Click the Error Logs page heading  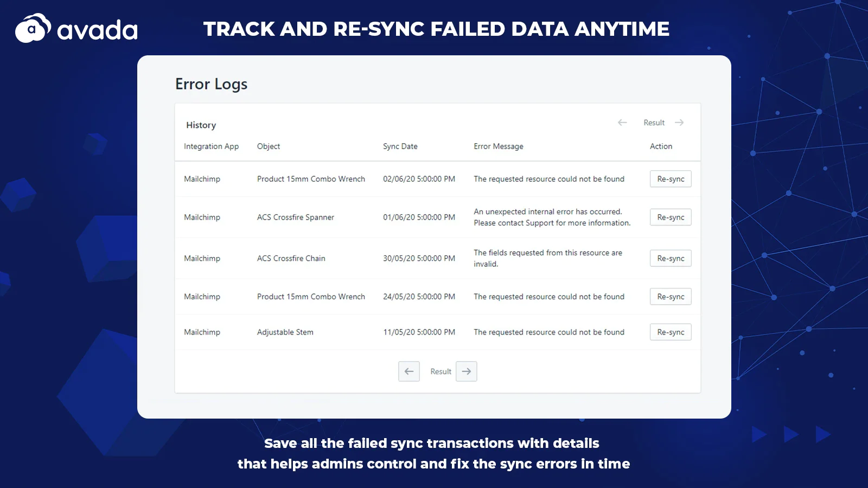pyautogui.click(x=211, y=84)
